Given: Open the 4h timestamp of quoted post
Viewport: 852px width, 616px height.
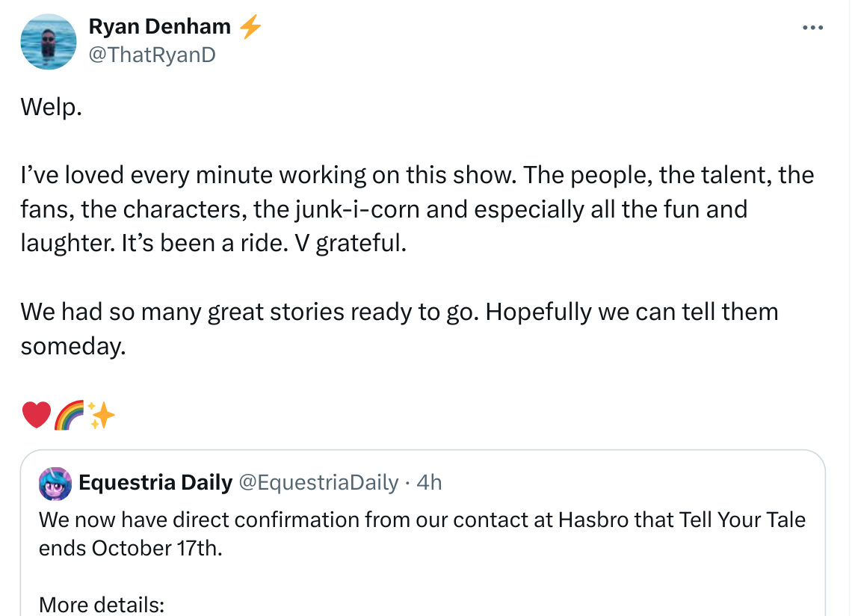Looking at the screenshot, I should click(x=429, y=483).
